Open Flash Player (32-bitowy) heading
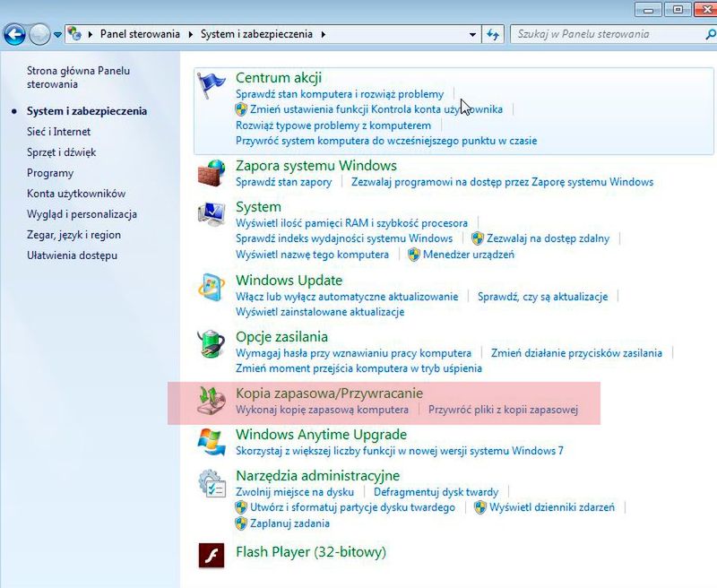This screenshot has width=717, height=588. pos(311,552)
